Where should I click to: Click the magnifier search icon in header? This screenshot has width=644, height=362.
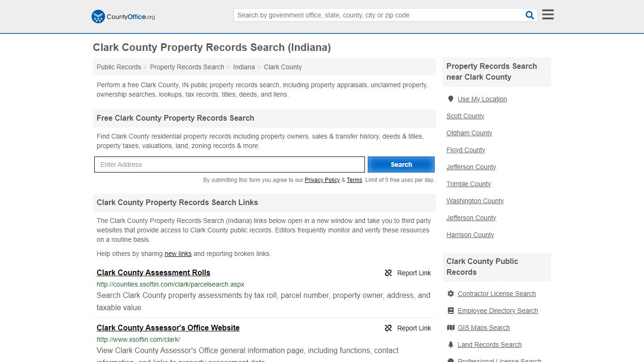(x=530, y=15)
